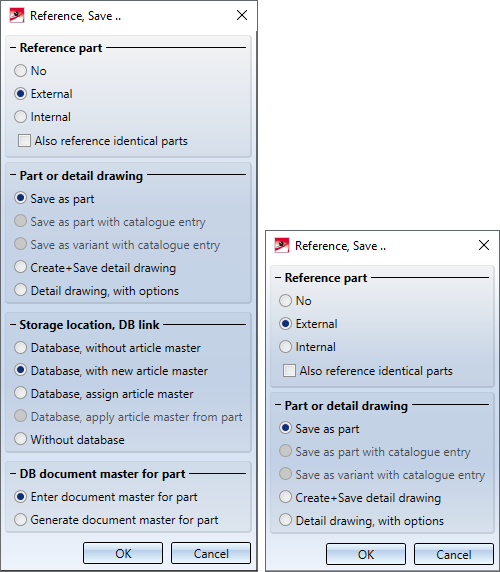Close the left Reference, Save dialog
Viewport: 500px width, 572px height.
(242, 15)
